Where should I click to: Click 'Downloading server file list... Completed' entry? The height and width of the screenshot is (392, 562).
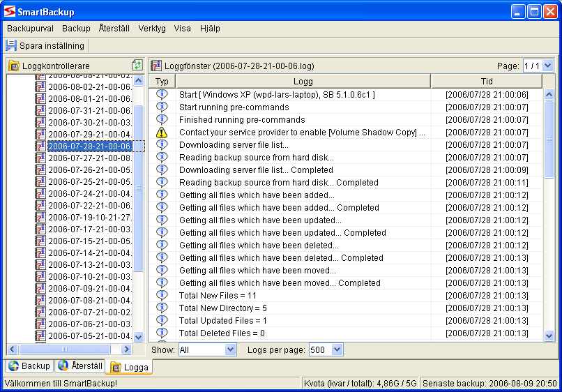coord(256,170)
